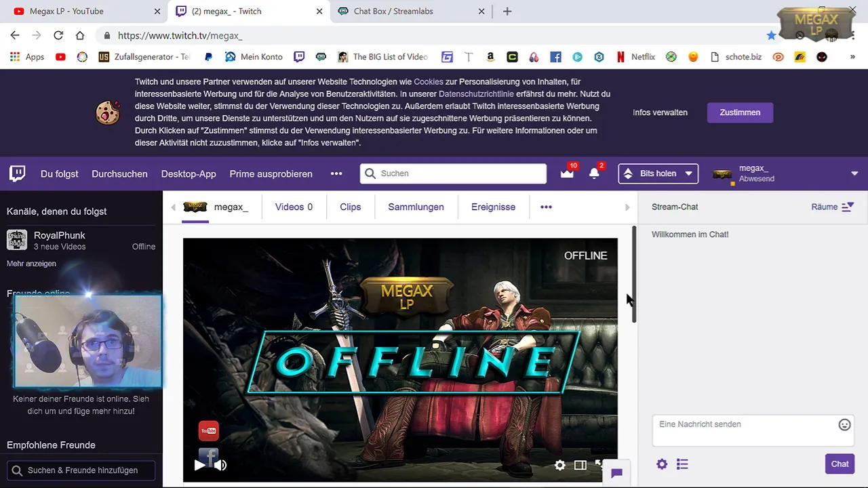Open schote.biz bookmark
This screenshot has width=868, height=488.
coord(738,57)
